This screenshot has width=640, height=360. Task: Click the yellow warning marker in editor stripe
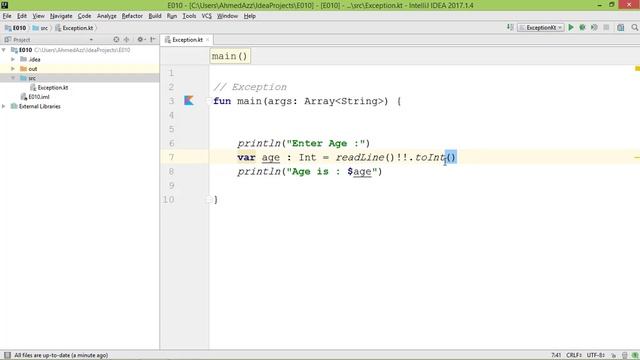(637, 69)
